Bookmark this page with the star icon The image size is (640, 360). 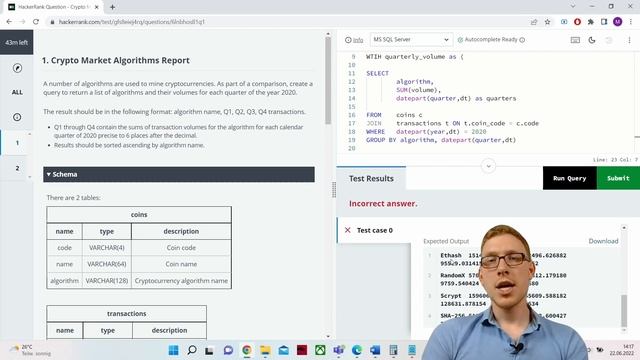tap(547, 22)
